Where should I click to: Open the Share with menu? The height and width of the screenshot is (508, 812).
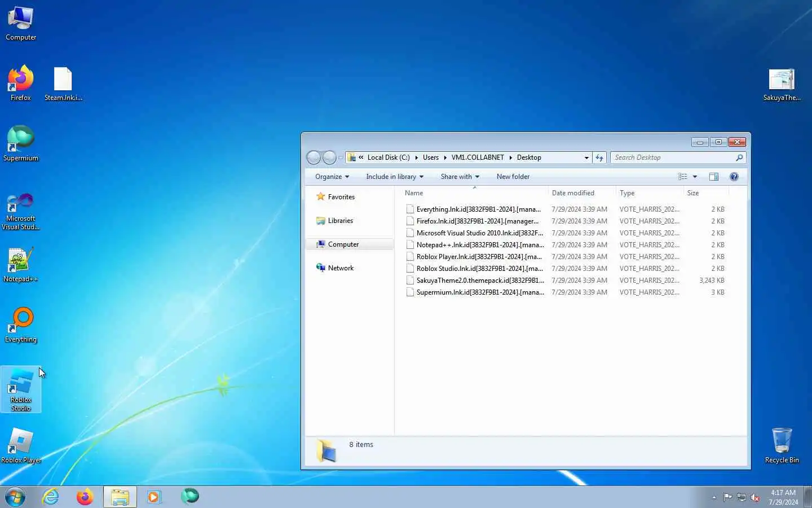[x=460, y=177]
